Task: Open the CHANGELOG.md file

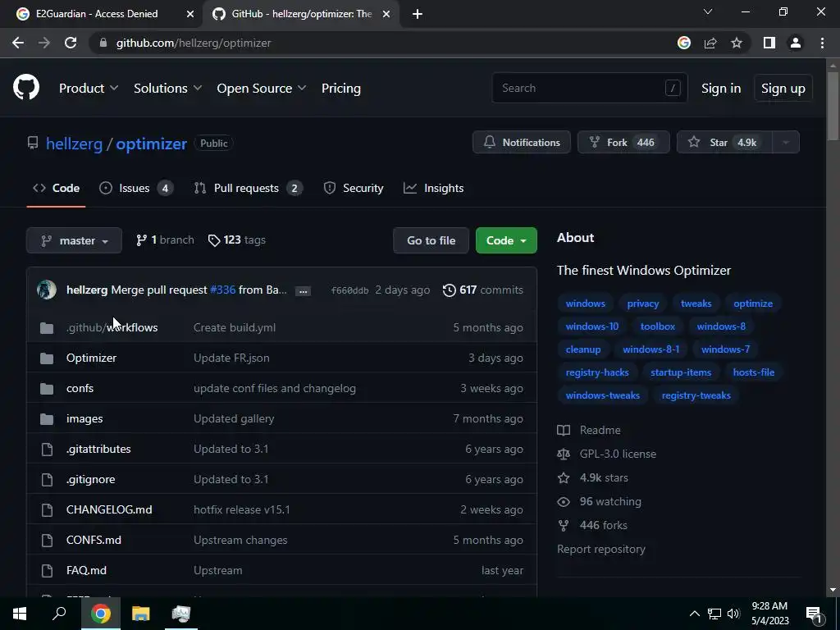Action: point(109,509)
